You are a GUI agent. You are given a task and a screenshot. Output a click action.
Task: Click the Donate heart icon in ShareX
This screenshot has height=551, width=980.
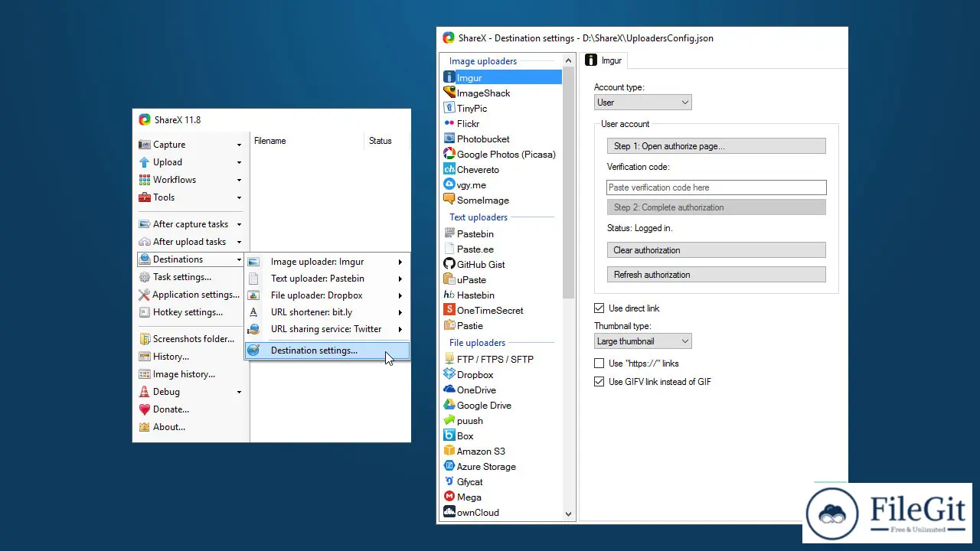coord(144,409)
